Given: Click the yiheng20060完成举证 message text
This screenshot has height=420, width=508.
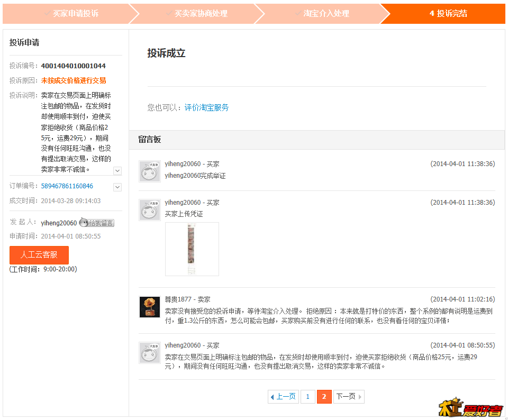Looking at the screenshot, I should pyautogui.click(x=195, y=176).
